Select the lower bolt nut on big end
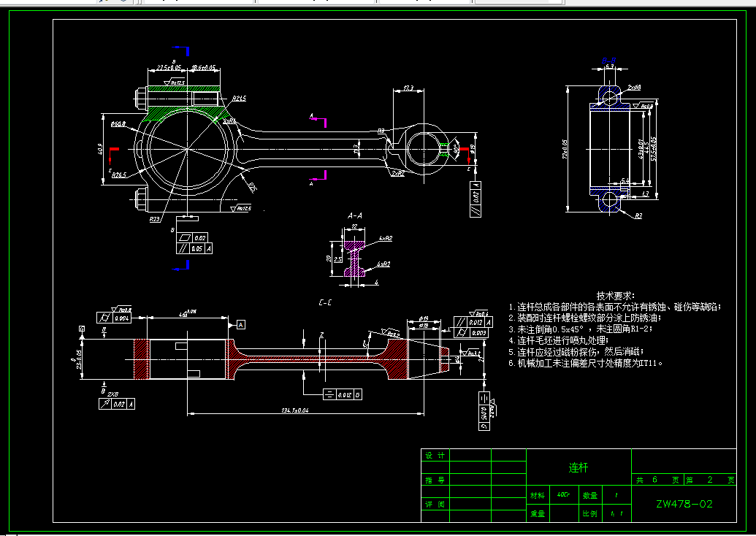This screenshot has height=536, width=756. (x=140, y=199)
